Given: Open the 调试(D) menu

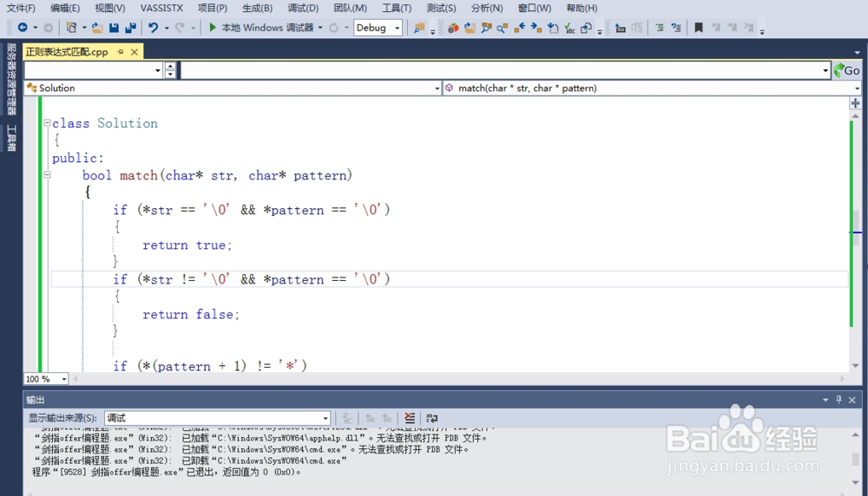Looking at the screenshot, I should 303,8.
